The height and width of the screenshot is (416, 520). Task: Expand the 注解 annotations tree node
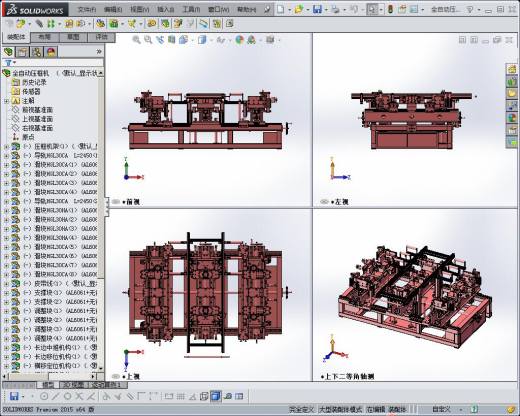pos(6,101)
